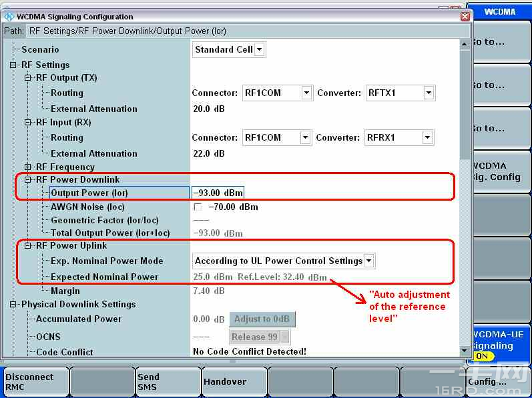Collapse the RF Settings tree node
532x398 pixels.
pos(13,65)
